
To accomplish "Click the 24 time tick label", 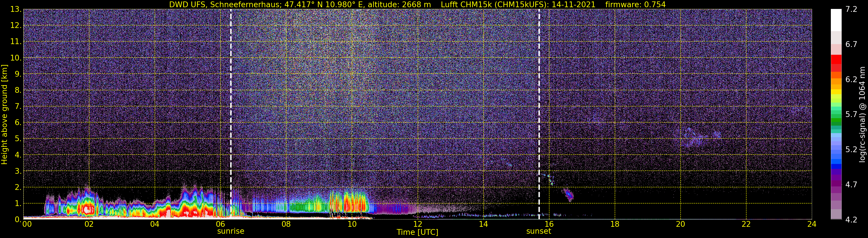I will (812, 224).
